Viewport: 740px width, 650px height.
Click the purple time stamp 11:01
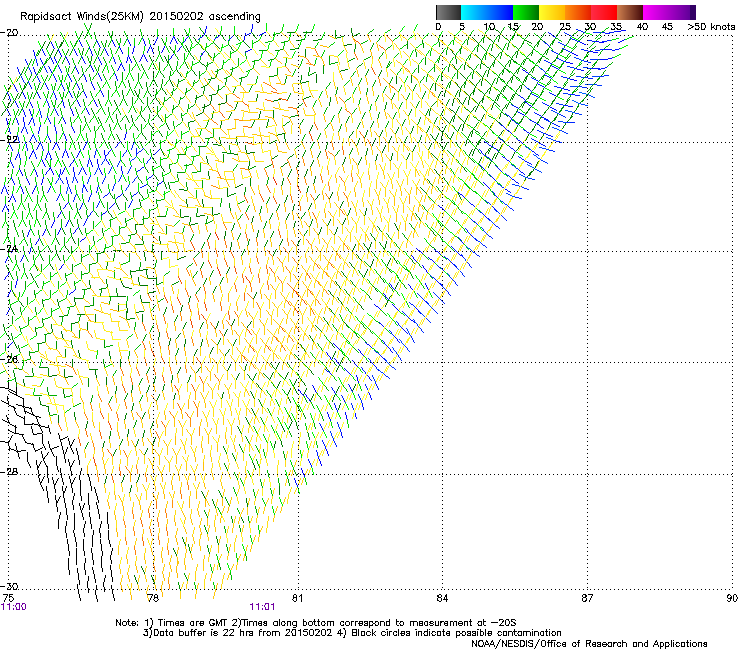coord(262,607)
